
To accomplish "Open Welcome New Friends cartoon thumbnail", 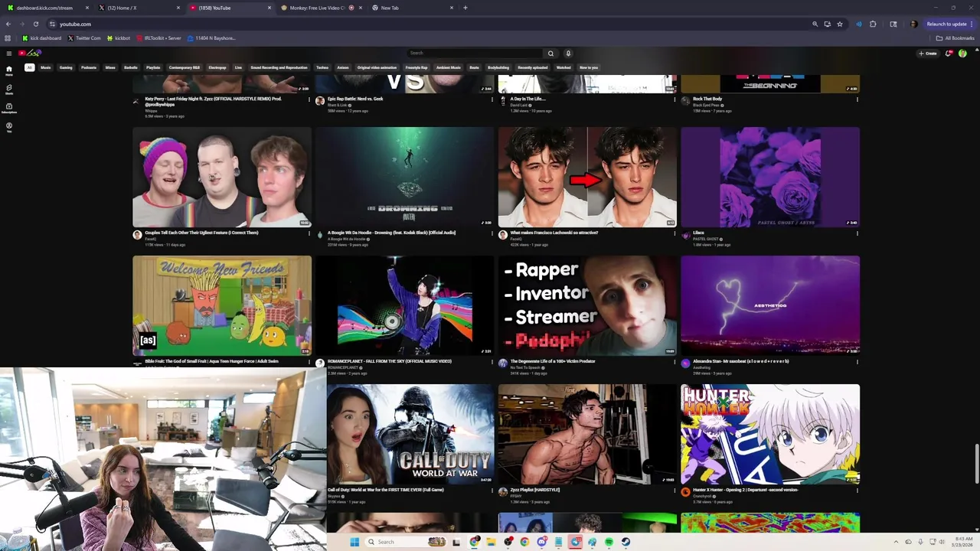I will click(222, 305).
